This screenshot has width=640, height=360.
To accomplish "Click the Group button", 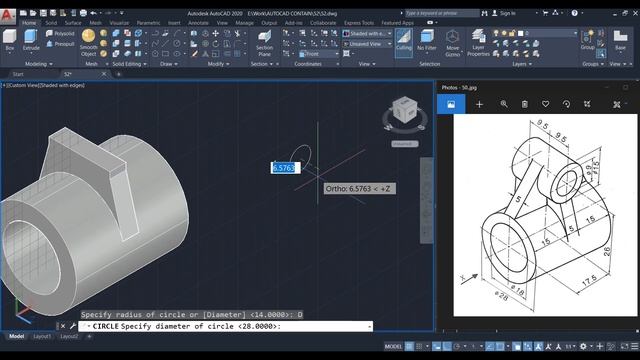I will pos(587,40).
